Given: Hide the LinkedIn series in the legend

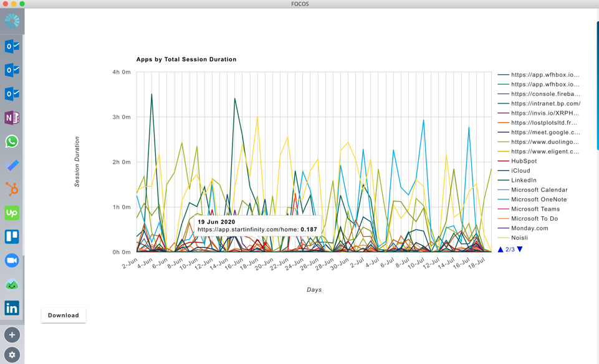Looking at the screenshot, I should [x=524, y=180].
